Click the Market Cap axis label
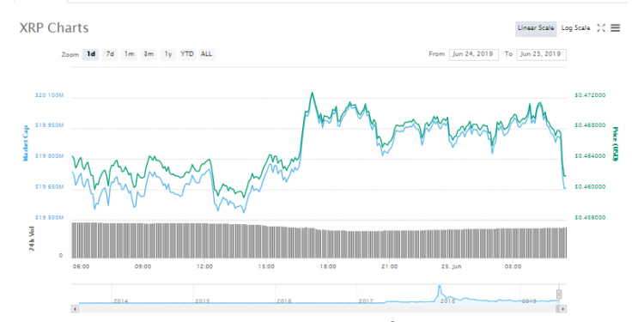The width and height of the screenshot is (644, 322). coord(26,144)
